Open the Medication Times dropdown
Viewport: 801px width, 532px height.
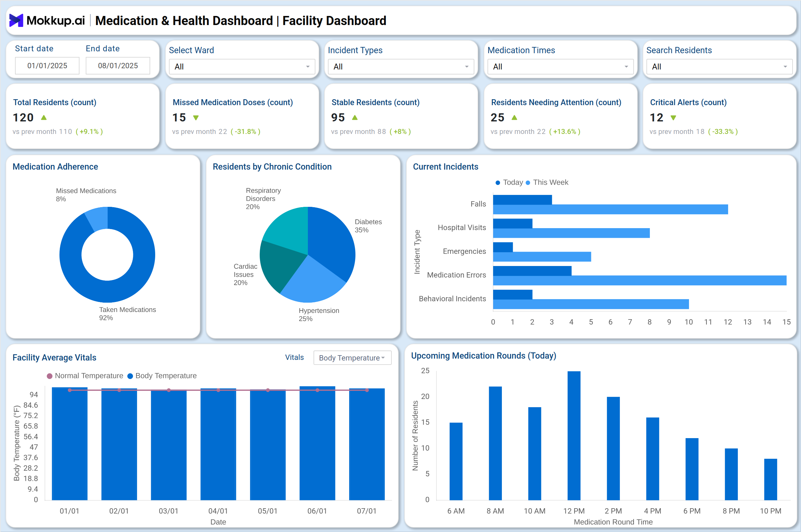(x=560, y=66)
